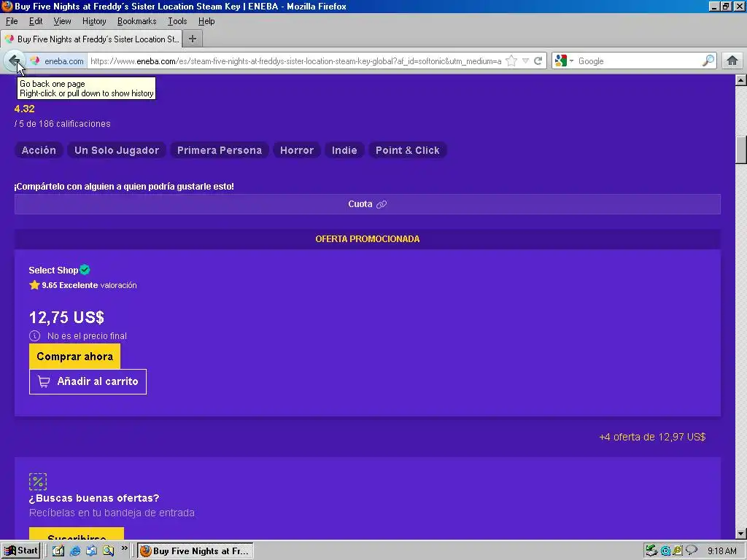Select the Buy Five Nights at Freddy's tab
This screenshot has width=747, height=560.
pos(91,39)
